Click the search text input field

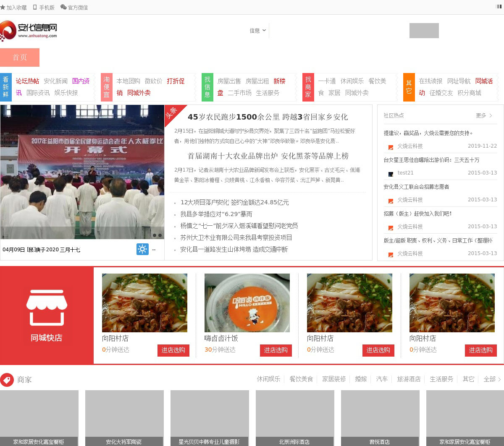(339, 31)
